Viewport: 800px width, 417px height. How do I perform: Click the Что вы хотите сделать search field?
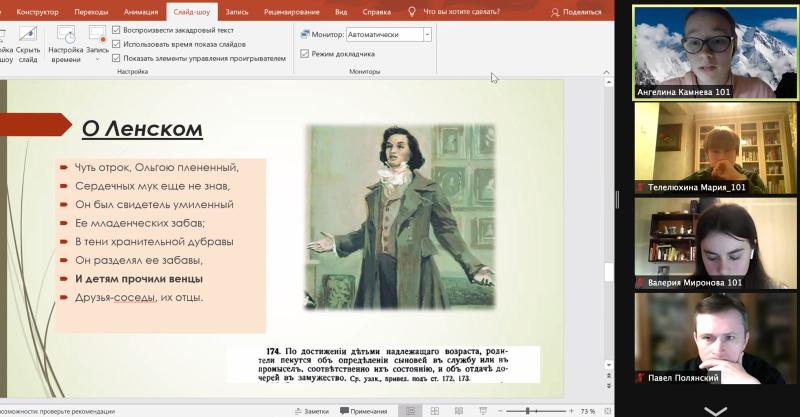point(461,12)
